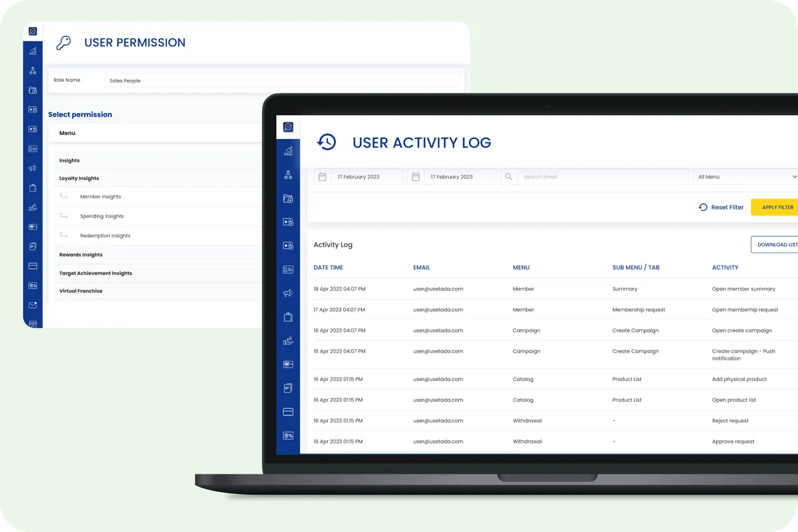Click the start date calendar icon
This screenshot has width=798, height=532.
coord(323,177)
